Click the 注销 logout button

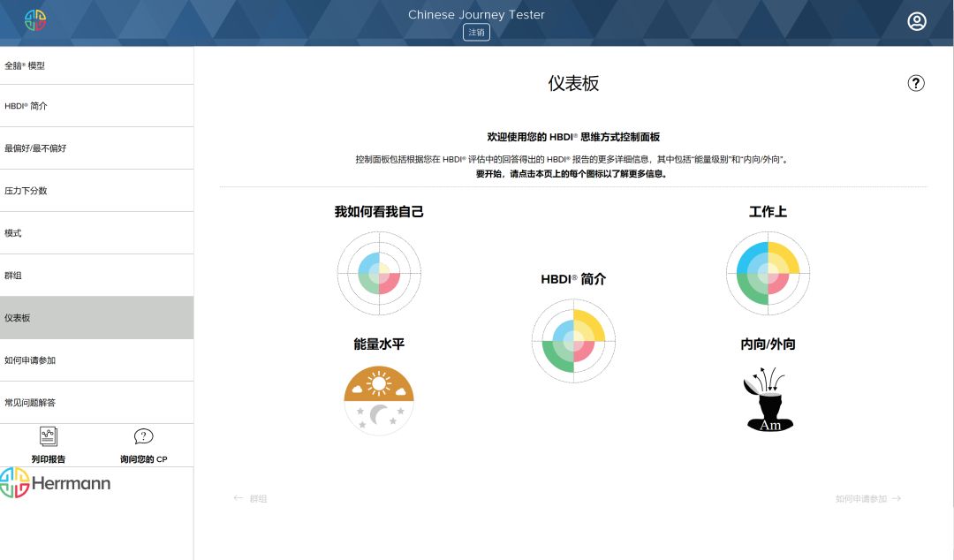(x=476, y=33)
